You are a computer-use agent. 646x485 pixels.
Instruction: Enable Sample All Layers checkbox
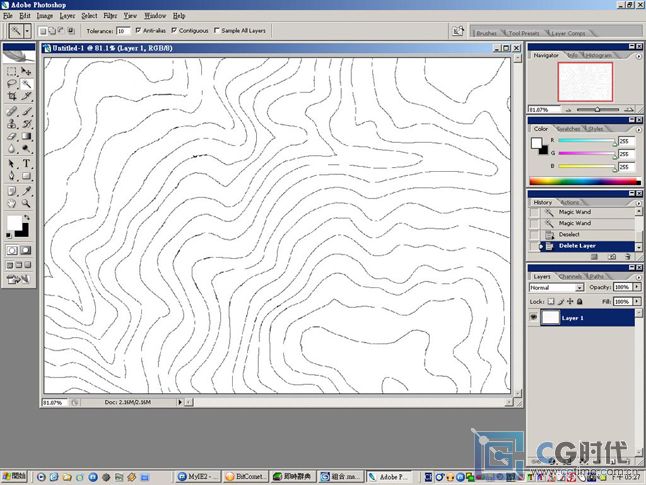(x=217, y=30)
